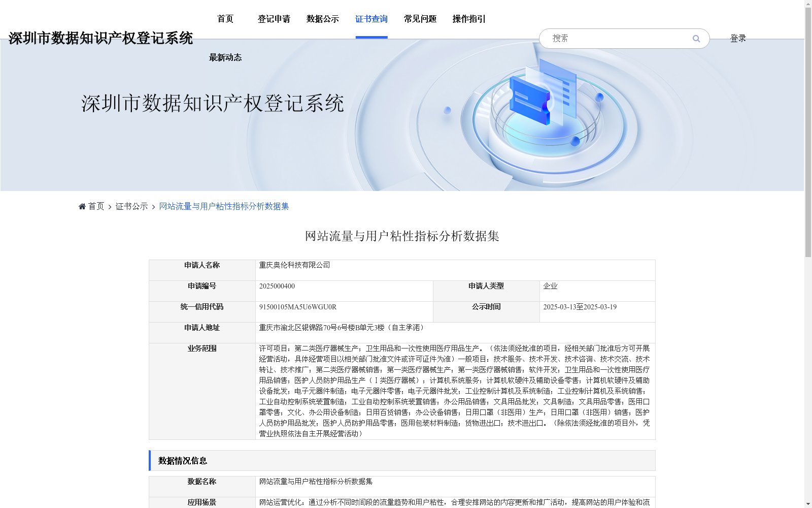
Task: Click the 数据情况信息 section header
Action: click(x=402, y=461)
